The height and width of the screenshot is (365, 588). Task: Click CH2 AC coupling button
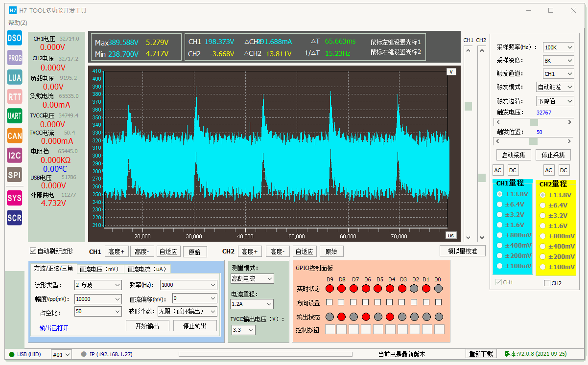click(x=549, y=170)
